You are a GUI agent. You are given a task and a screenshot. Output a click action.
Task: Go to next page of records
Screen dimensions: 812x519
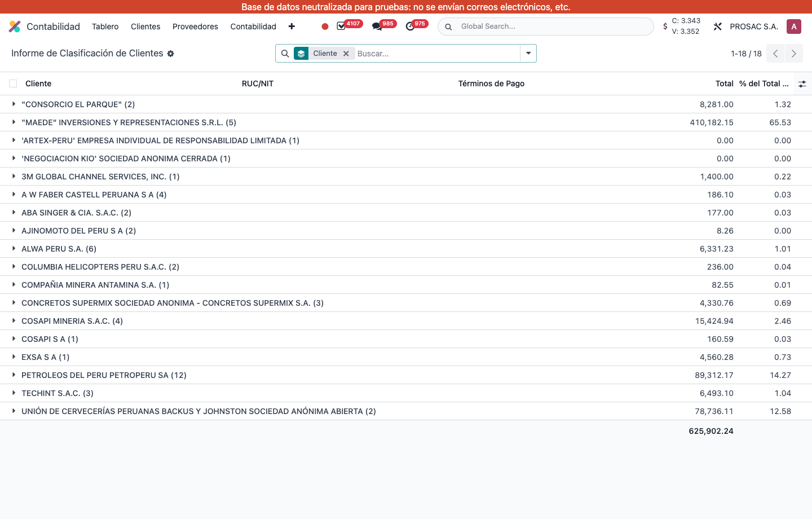click(x=794, y=54)
